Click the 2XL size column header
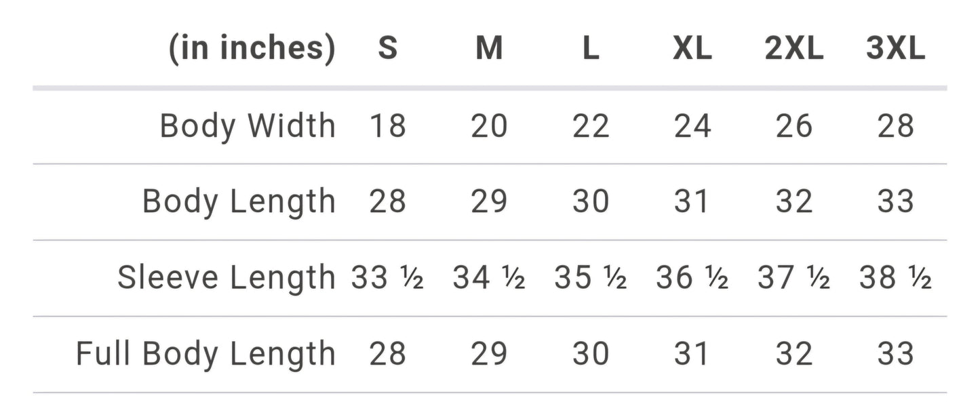The image size is (980, 402). point(794,49)
